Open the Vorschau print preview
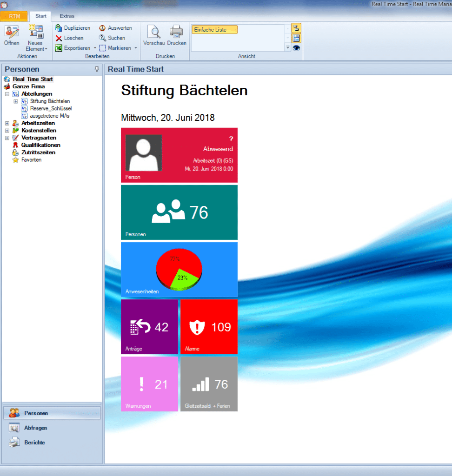This screenshot has width=452, height=476. click(154, 35)
